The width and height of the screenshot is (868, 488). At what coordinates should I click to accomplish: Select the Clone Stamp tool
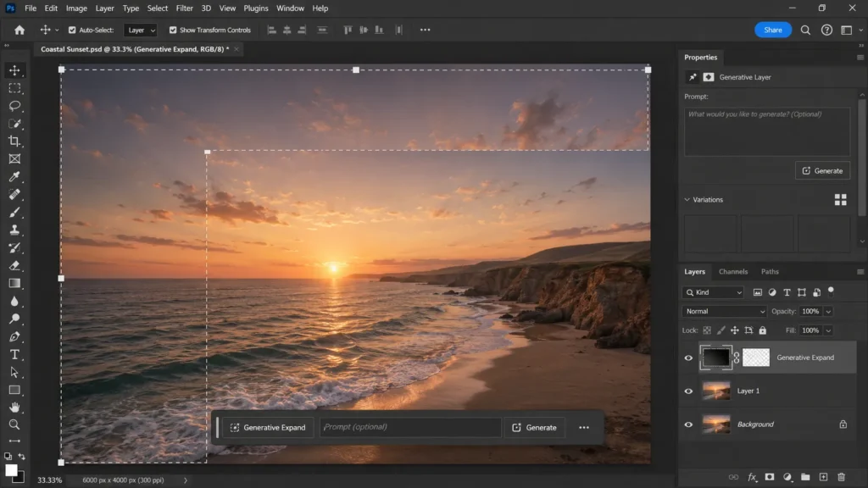pos(14,230)
